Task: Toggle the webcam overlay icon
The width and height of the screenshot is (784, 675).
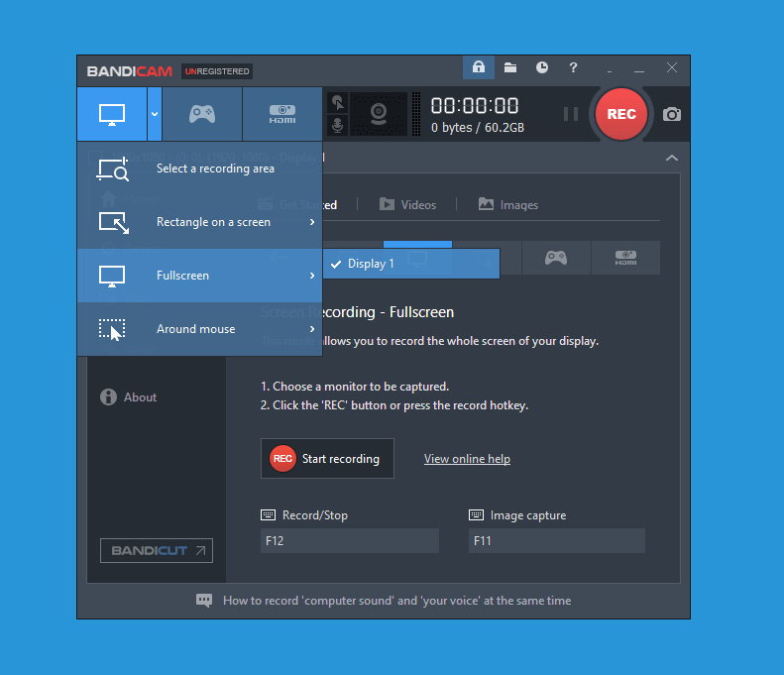Action: 379,114
